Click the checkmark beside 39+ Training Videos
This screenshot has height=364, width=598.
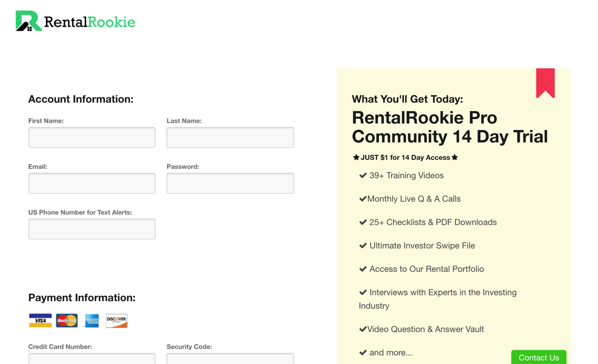tap(363, 175)
